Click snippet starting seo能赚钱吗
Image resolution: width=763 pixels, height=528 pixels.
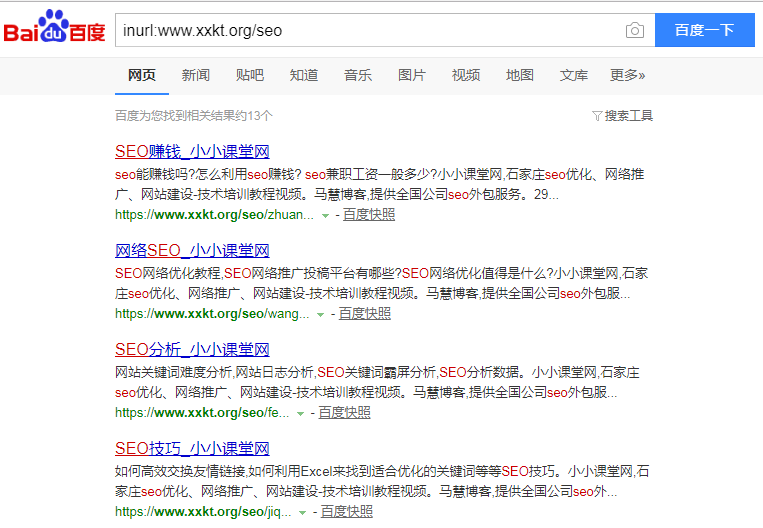coord(380,184)
